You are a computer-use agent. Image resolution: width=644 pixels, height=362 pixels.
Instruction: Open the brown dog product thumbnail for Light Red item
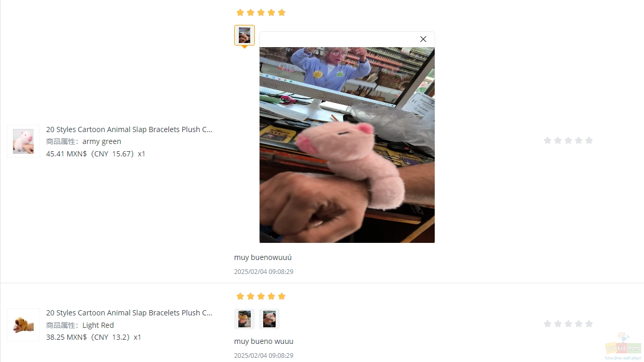23,325
